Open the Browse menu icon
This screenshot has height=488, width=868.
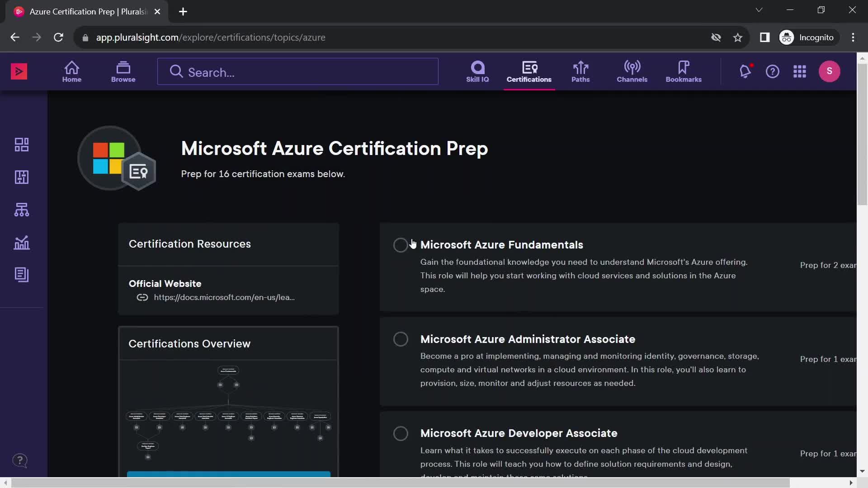[123, 72]
